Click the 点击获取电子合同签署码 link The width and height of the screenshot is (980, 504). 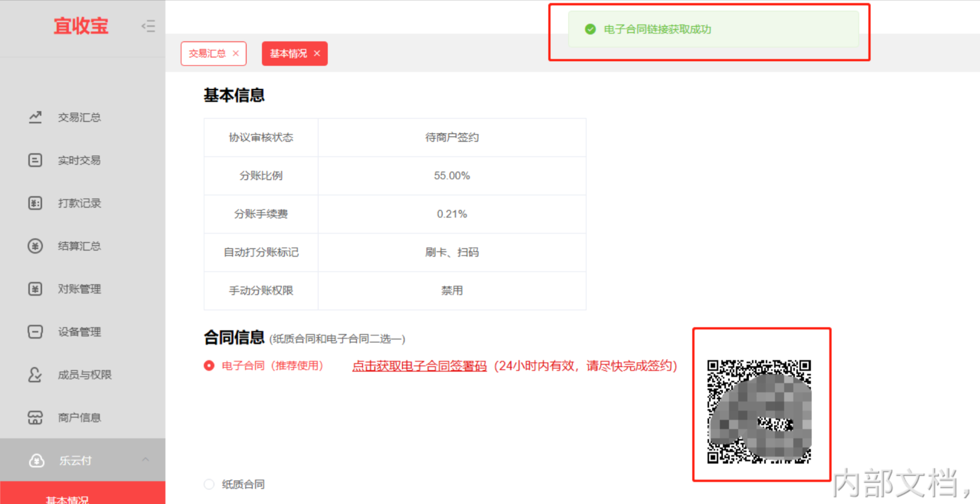420,366
